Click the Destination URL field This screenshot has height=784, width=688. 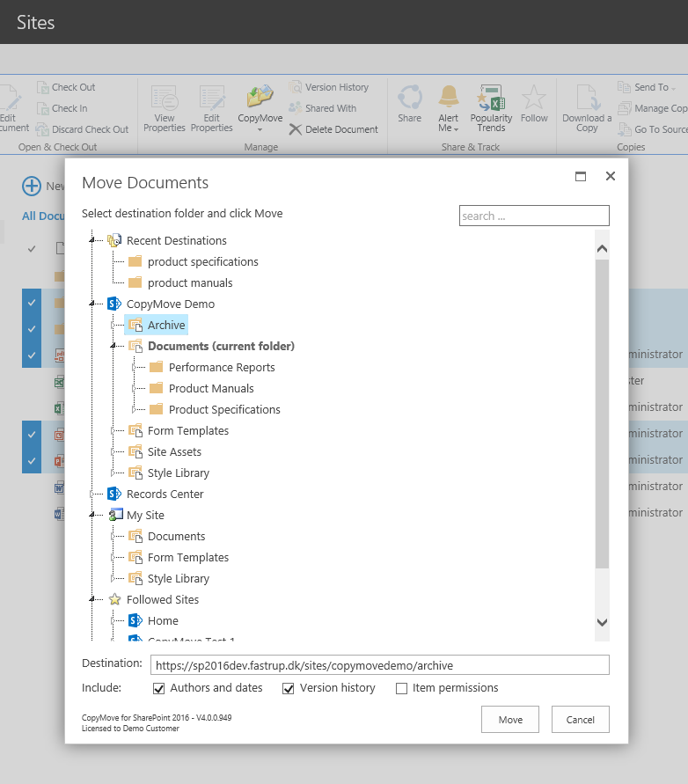pyautogui.click(x=379, y=665)
